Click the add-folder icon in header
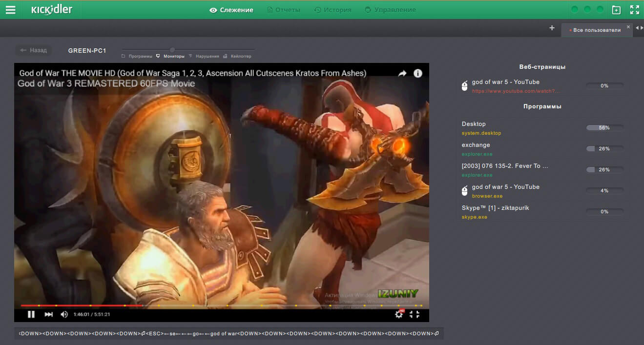This screenshot has height=345, width=644. point(617,10)
